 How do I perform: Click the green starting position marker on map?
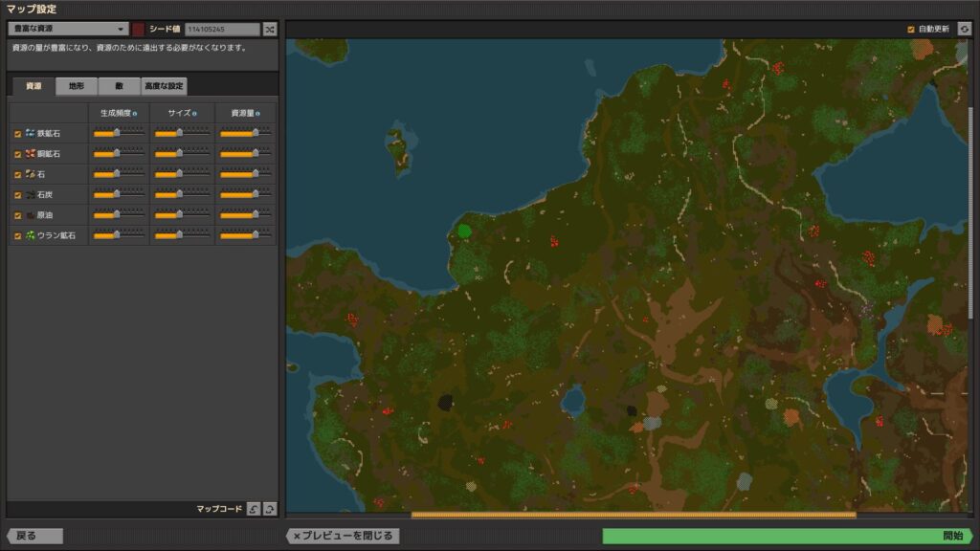pos(464,231)
